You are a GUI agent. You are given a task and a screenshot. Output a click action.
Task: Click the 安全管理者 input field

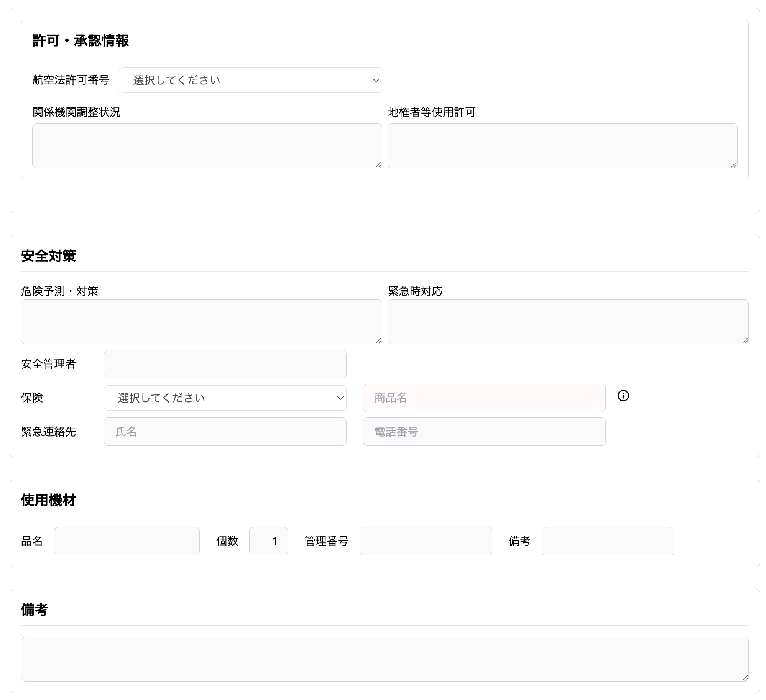225,364
